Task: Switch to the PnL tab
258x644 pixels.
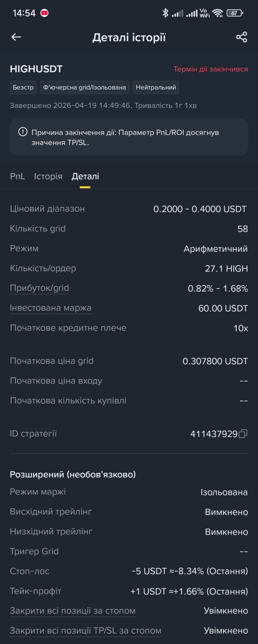Action: 17,176
